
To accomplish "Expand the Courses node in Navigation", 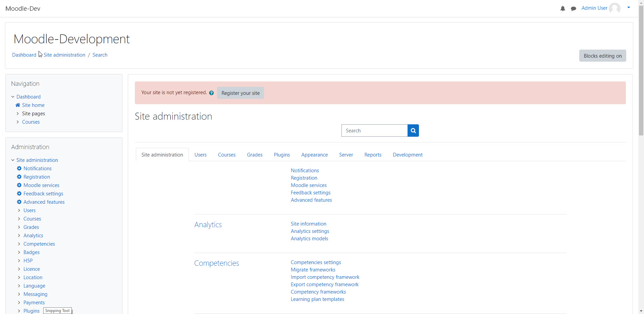I will tap(18, 122).
